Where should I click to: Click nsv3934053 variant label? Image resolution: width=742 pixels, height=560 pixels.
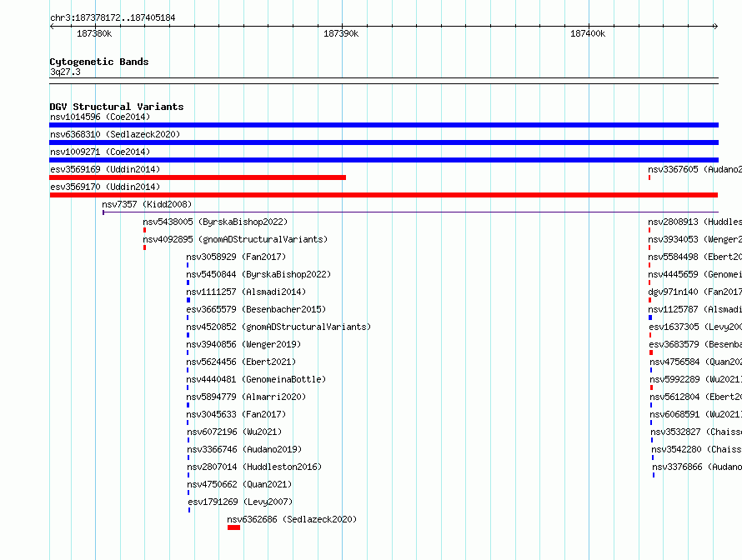(694, 239)
